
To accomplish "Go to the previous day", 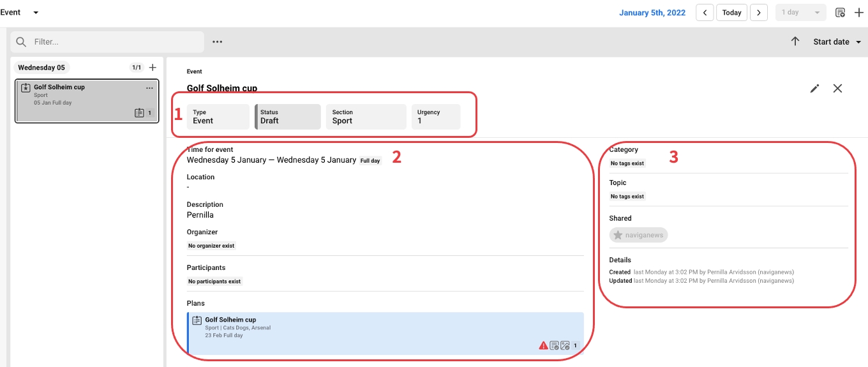I will pyautogui.click(x=705, y=13).
